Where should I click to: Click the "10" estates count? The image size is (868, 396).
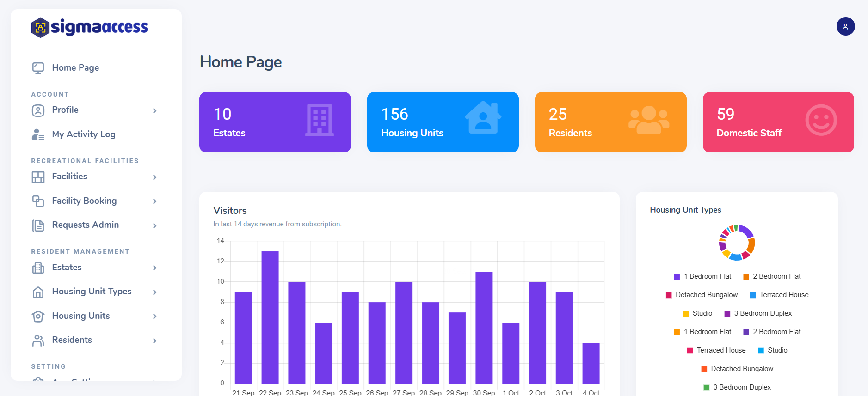(x=222, y=114)
